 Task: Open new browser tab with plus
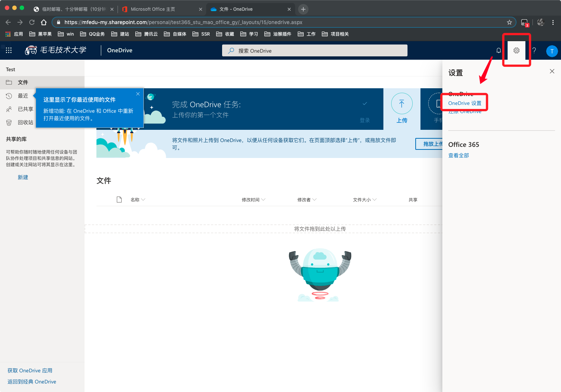click(x=303, y=9)
